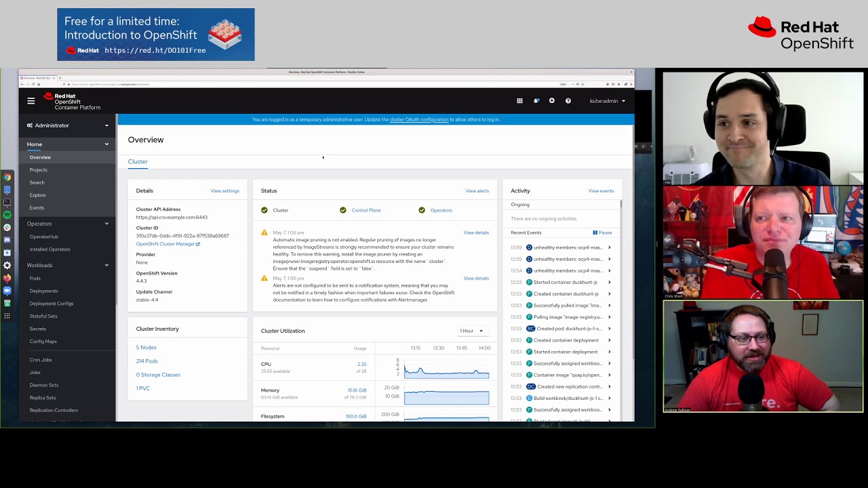Viewport: 868px width, 488px height.
Task: Click the Red Hat OpenShift Container Platform logo
Action: [72, 102]
